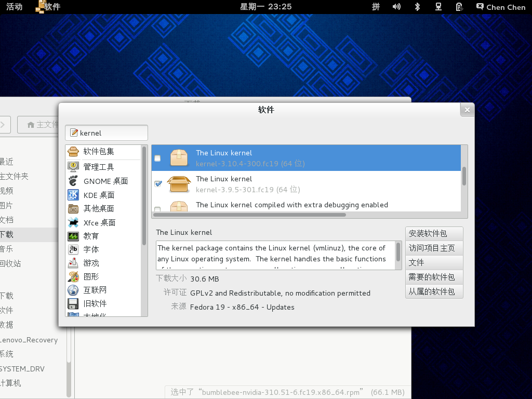Select the debugging-enabled Linux kernel row text
Screen dimensions: 532x399
click(x=292, y=205)
